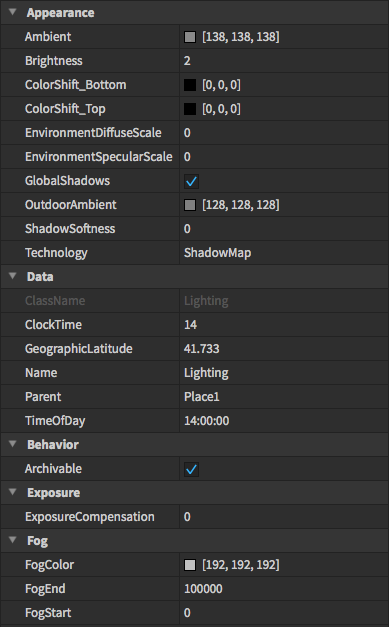389x627 pixels.
Task: Collapse the Appearance section triangle
Action: (x=12, y=12)
